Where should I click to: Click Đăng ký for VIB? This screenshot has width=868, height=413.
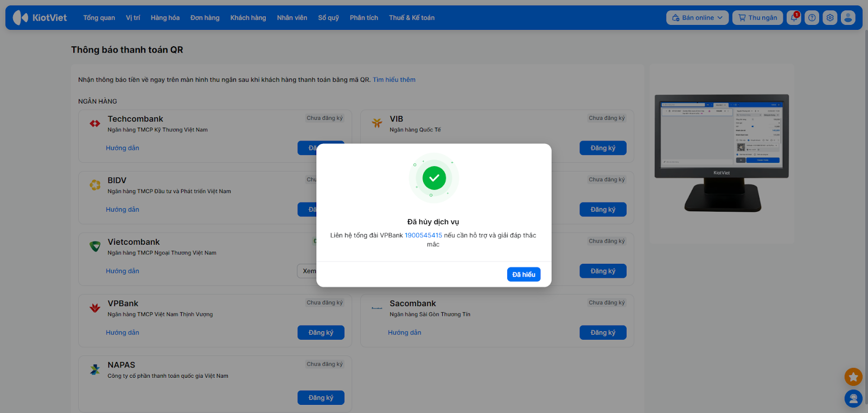coord(603,148)
